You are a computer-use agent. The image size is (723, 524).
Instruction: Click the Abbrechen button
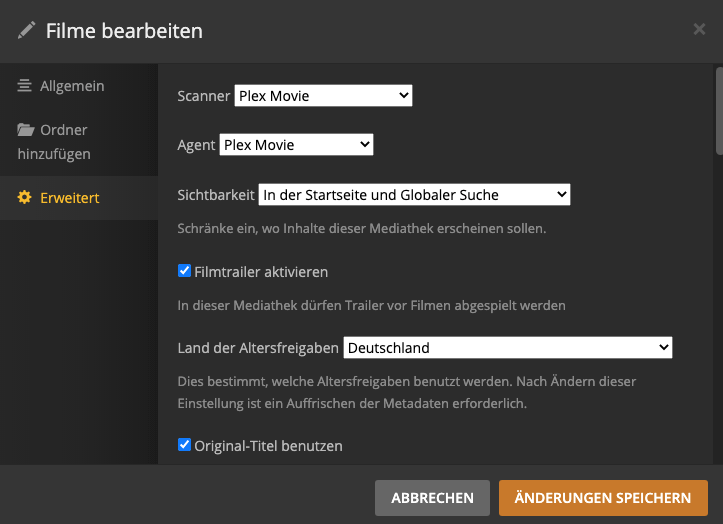432,498
